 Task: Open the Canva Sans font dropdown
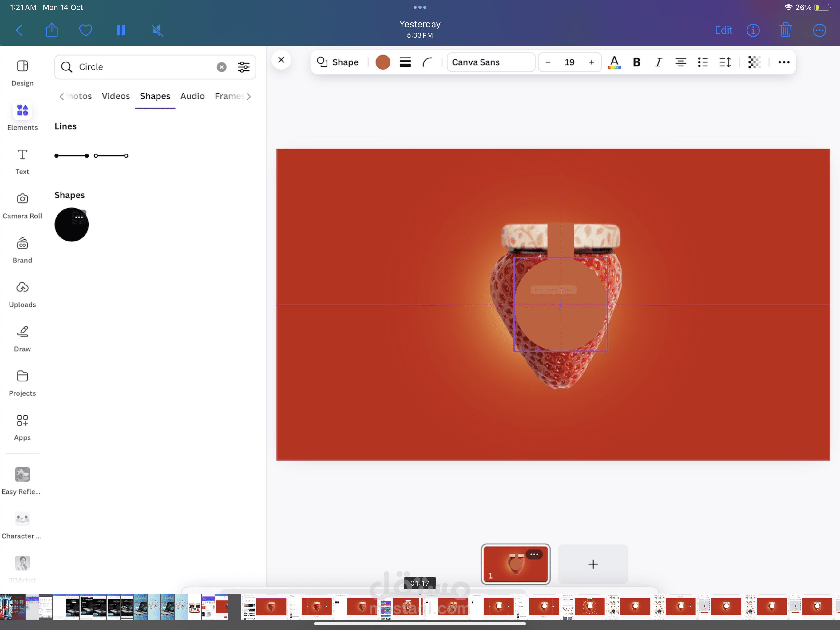tap(491, 62)
